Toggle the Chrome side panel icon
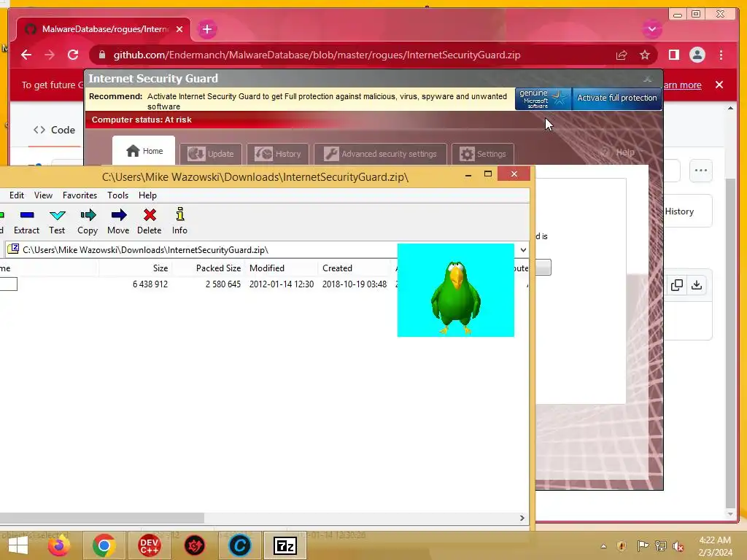This screenshot has height=560, width=747. point(673,55)
